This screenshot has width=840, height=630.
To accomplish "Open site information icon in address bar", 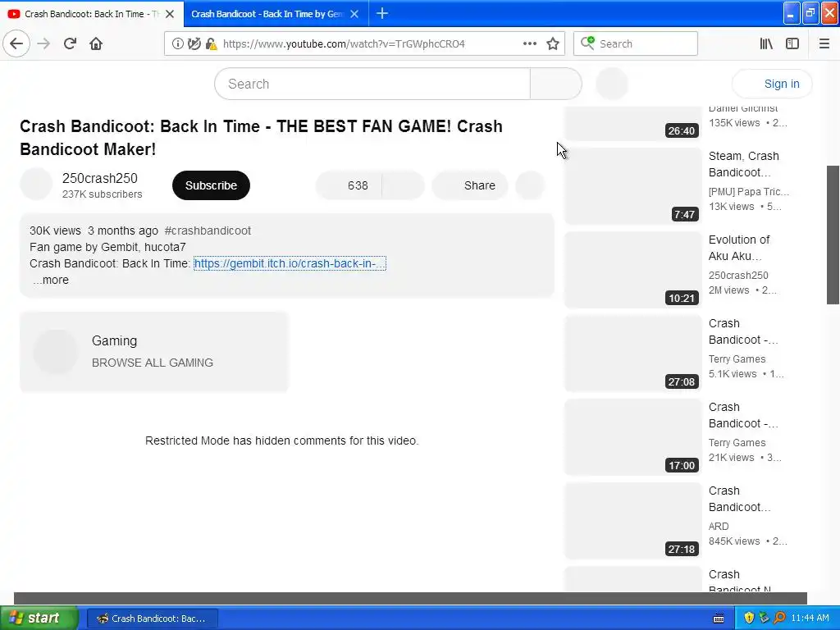I will 177,43.
